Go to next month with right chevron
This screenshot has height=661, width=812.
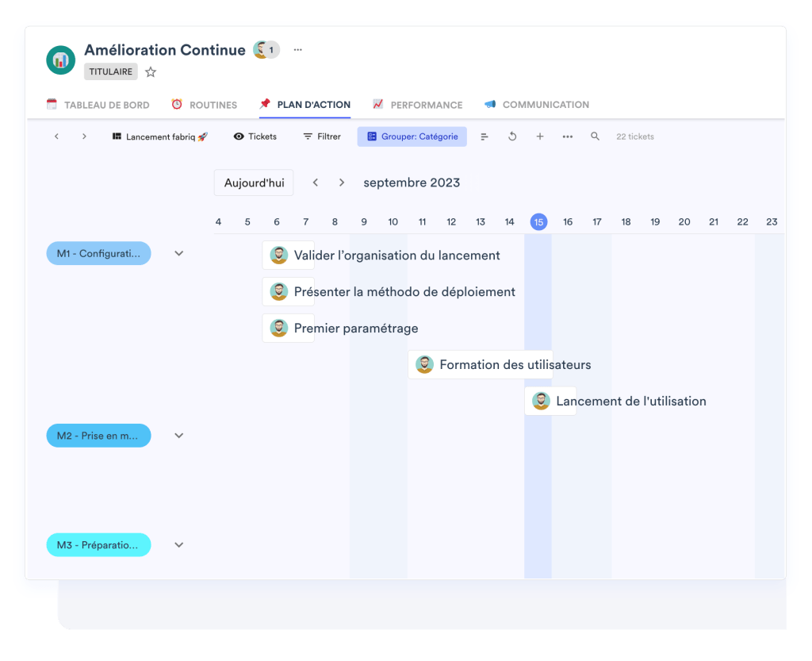pos(342,183)
